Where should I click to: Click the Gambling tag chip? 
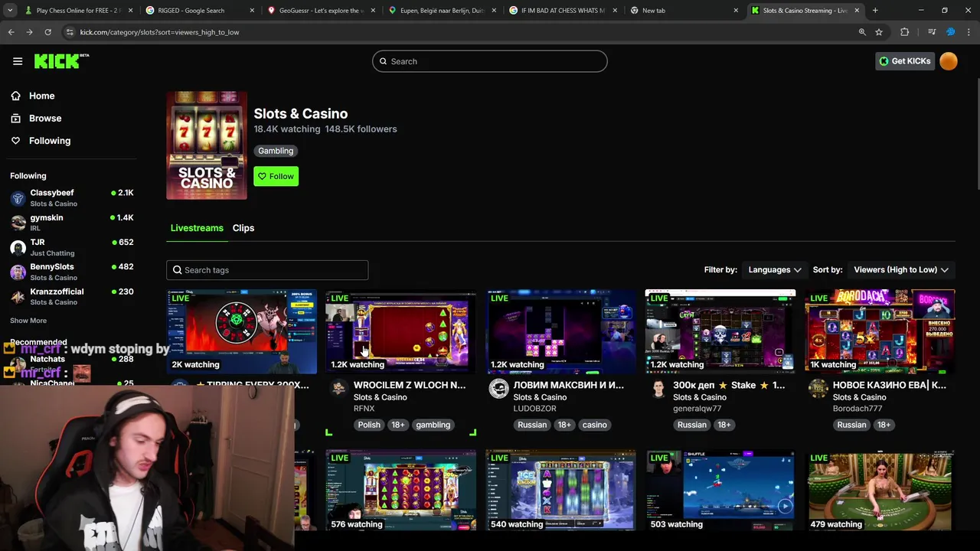[x=276, y=151]
